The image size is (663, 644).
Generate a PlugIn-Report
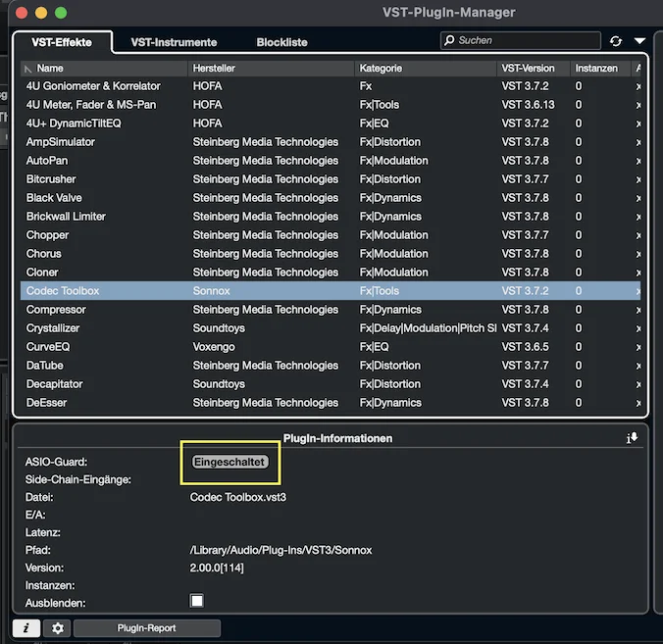147,628
